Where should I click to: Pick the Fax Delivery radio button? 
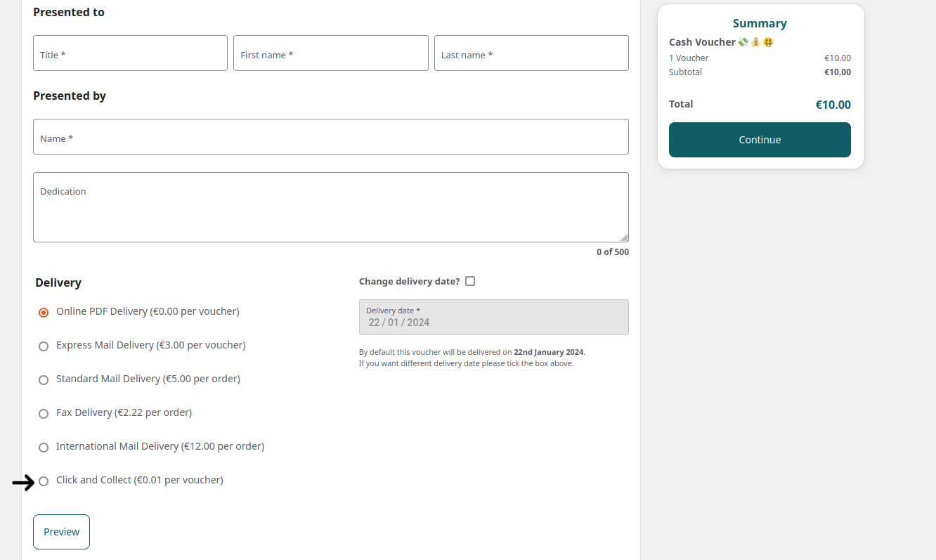pyautogui.click(x=44, y=414)
